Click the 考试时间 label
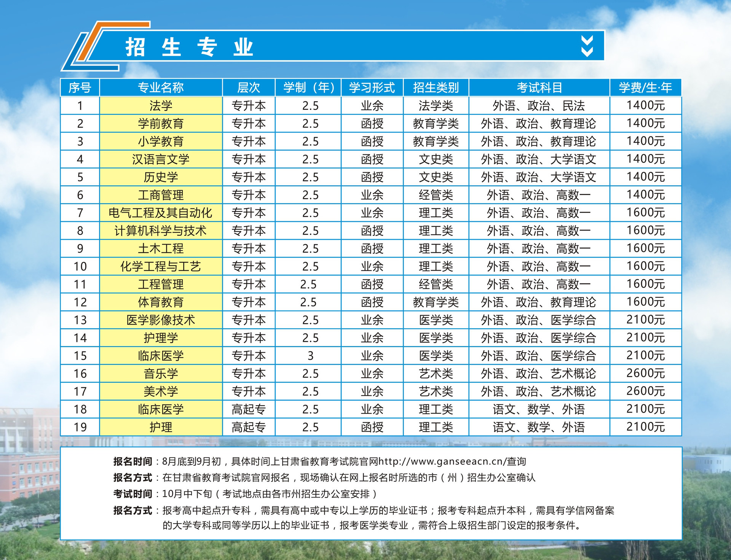 click(132, 494)
